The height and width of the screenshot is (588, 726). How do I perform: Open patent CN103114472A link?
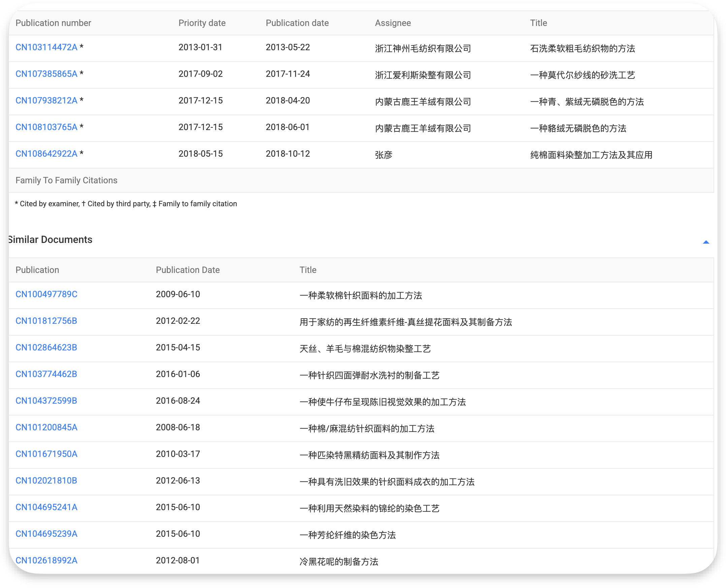point(46,48)
